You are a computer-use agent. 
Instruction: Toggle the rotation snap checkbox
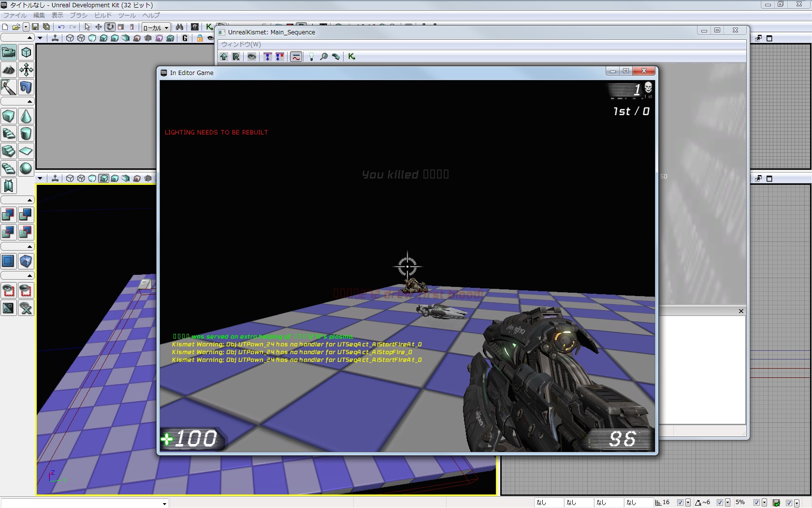point(720,503)
